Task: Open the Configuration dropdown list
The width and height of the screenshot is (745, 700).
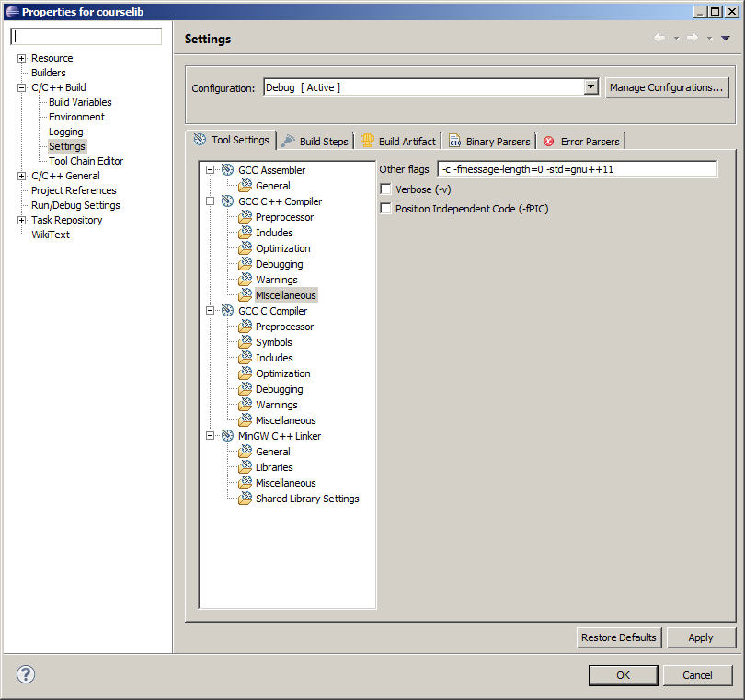Action: (x=591, y=87)
